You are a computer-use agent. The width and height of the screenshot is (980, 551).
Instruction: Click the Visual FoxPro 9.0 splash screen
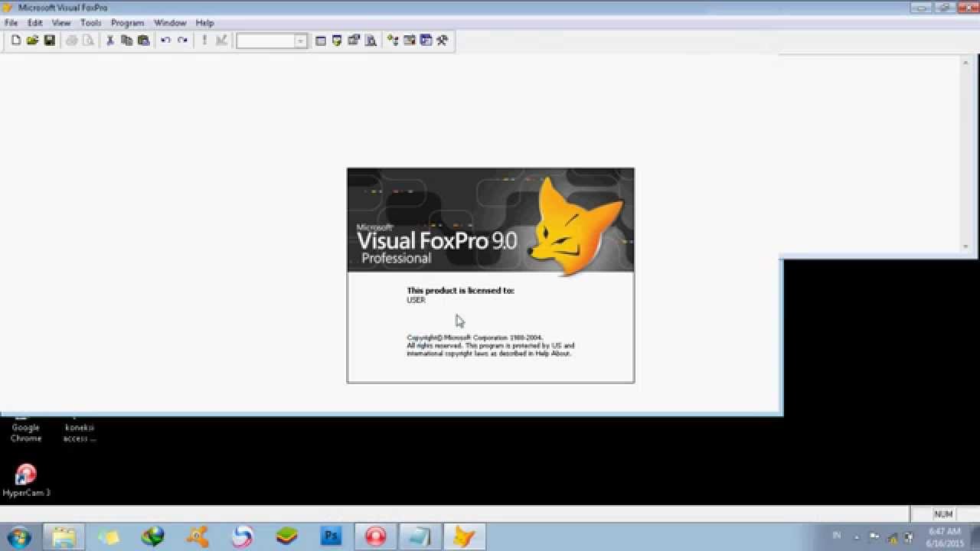pyautogui.click(x=491, y=275)
